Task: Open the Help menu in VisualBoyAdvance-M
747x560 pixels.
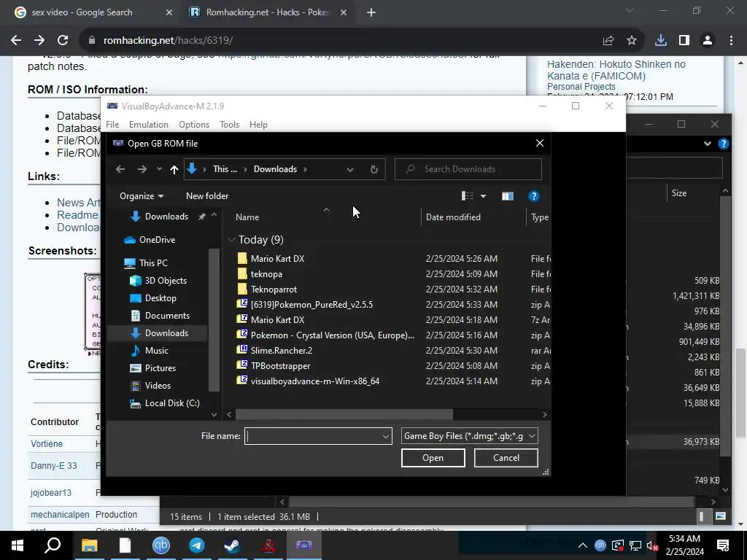Action: tap(258, 125)
